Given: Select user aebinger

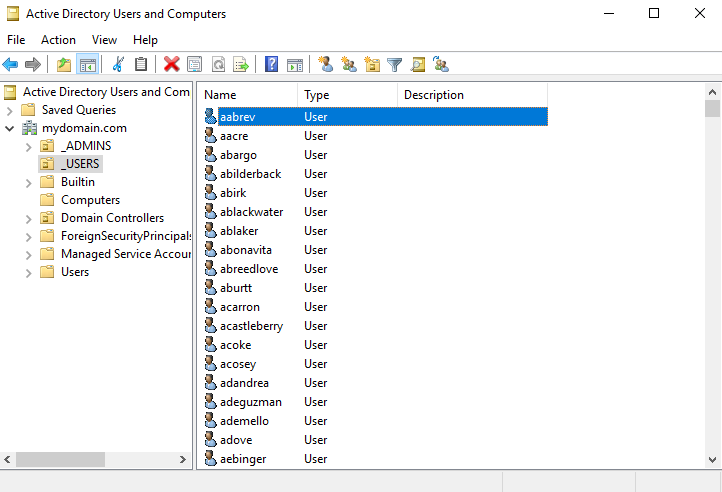Looking at the screenshot, I should point(243,459).
